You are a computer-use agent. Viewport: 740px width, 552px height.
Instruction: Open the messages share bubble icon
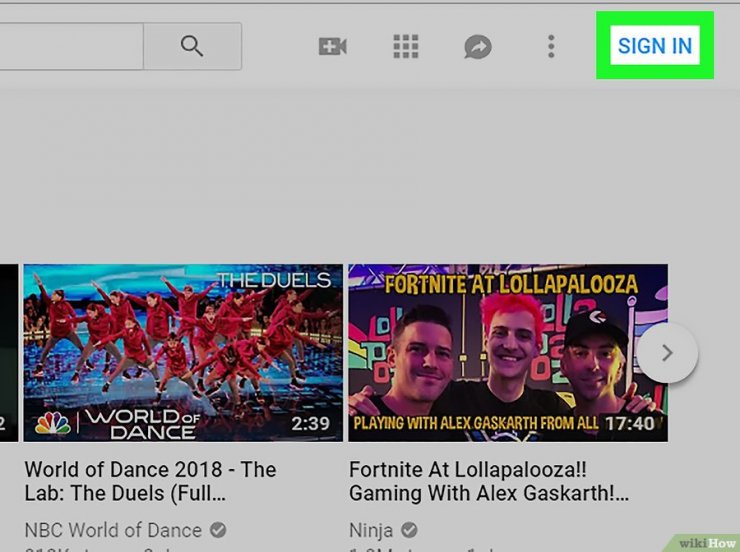(478, 47)
